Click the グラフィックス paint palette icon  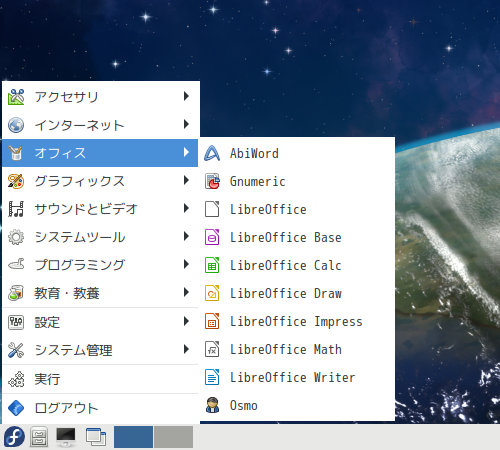(16, 181)
